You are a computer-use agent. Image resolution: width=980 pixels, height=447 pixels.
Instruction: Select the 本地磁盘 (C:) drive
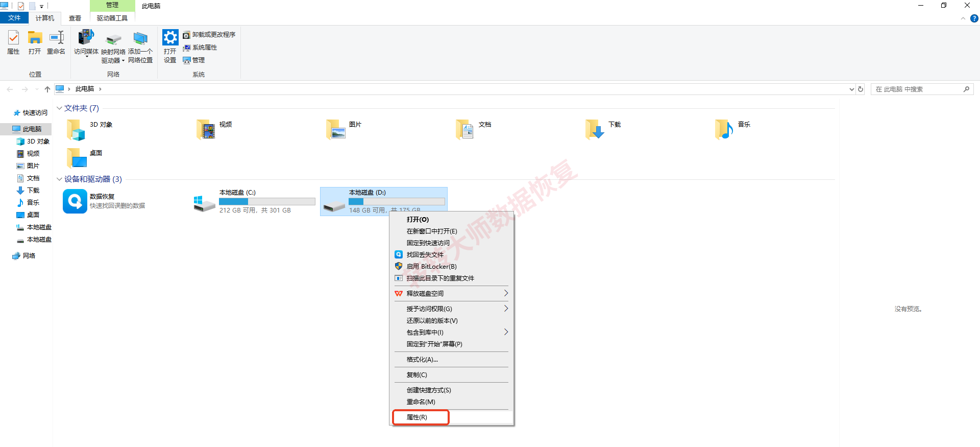tap(254, 201)
